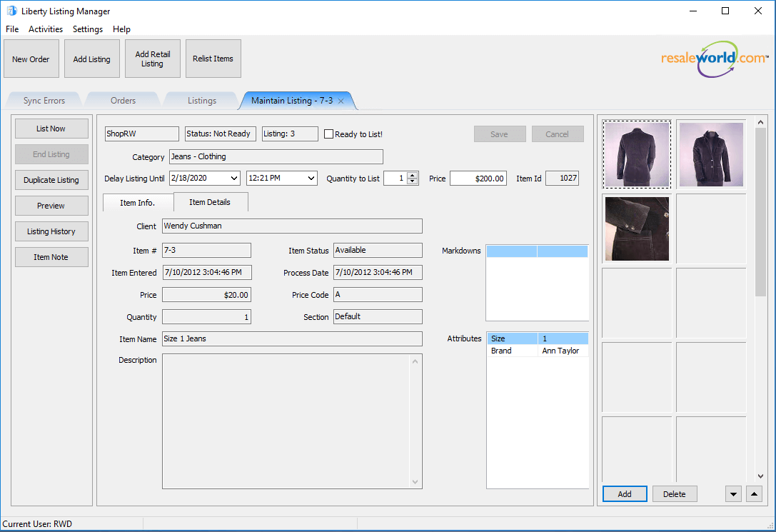
Task: Click the Price Code field A
Action: tap(378, 295)
